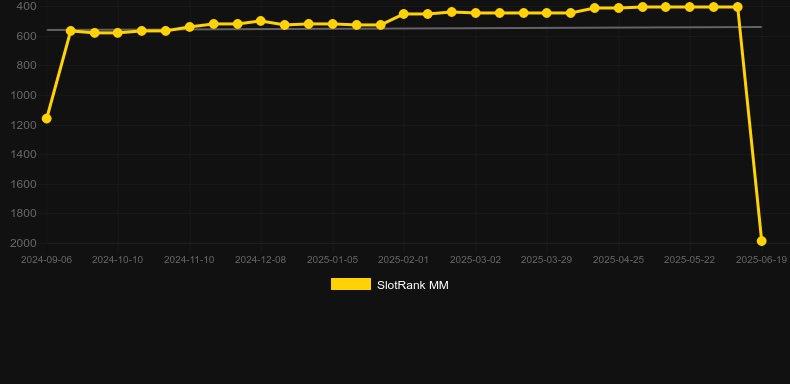
Task: Click the data point above 2025-02-01
Action: (x=404, y=14)
